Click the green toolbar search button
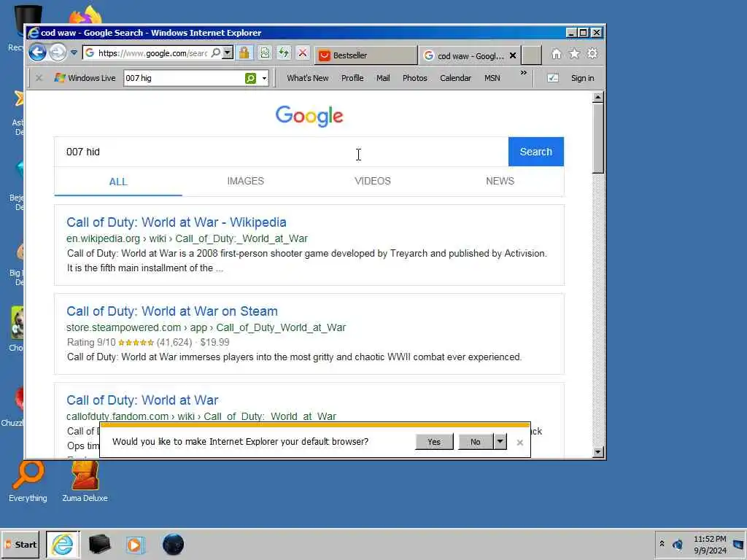Screen dimensions: 747x560 pos(251,78)
